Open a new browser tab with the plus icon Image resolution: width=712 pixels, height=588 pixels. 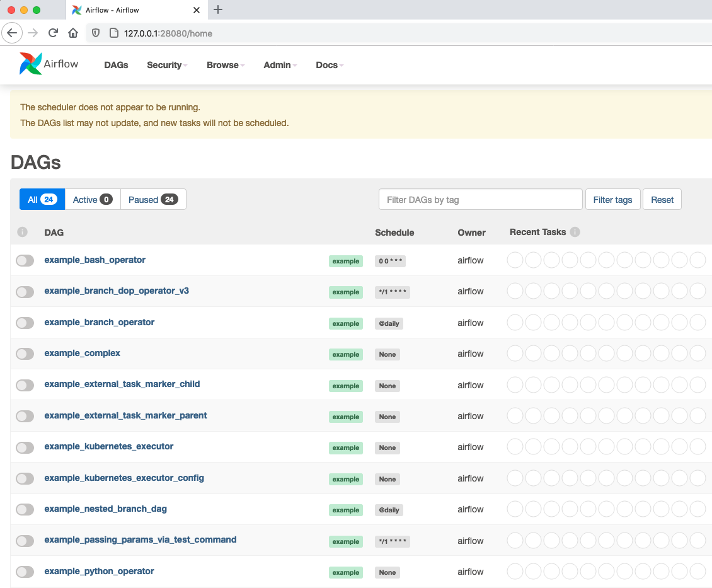tap(218, 9)
